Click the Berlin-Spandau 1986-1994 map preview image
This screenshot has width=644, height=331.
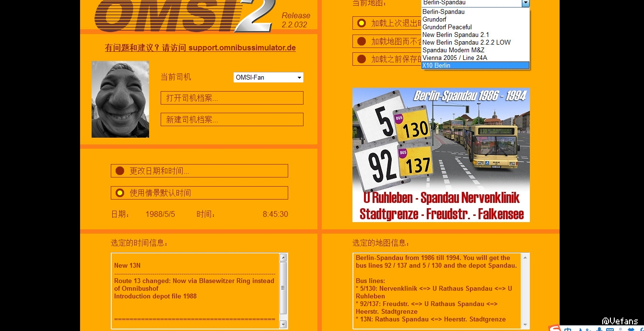[441, 155]
